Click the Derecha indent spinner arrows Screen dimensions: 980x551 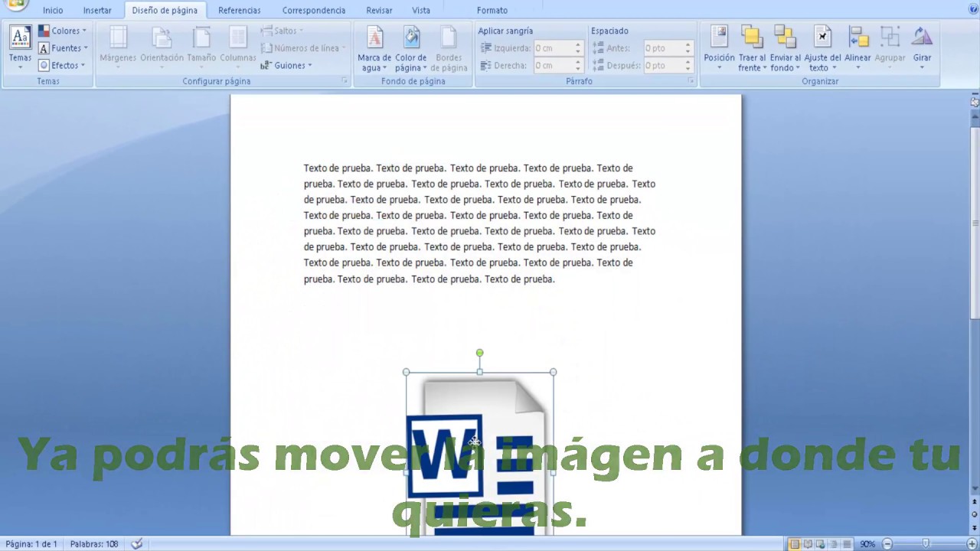click(x=578, y=66)
